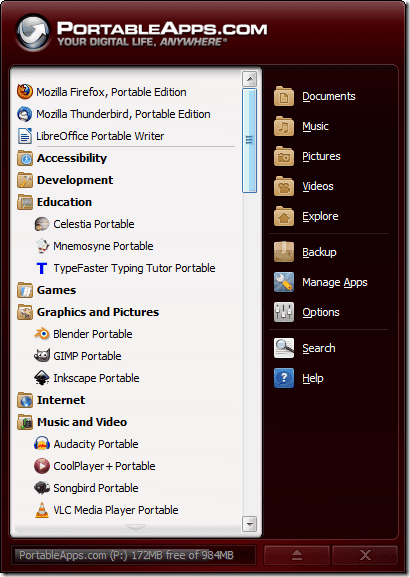Click the Audacity headphones icon
Screen dimensions: 410x577
[42, 443]
